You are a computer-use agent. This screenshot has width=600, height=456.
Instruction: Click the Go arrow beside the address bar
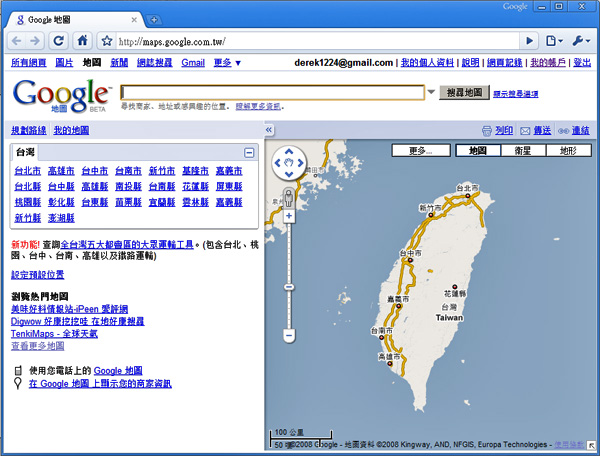click(x=529, y=41)
